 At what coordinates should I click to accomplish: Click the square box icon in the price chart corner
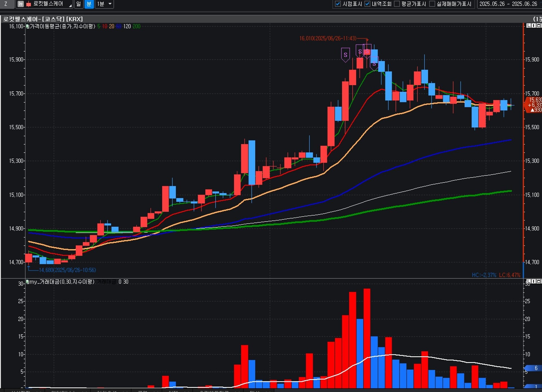[x=539, y=26]
